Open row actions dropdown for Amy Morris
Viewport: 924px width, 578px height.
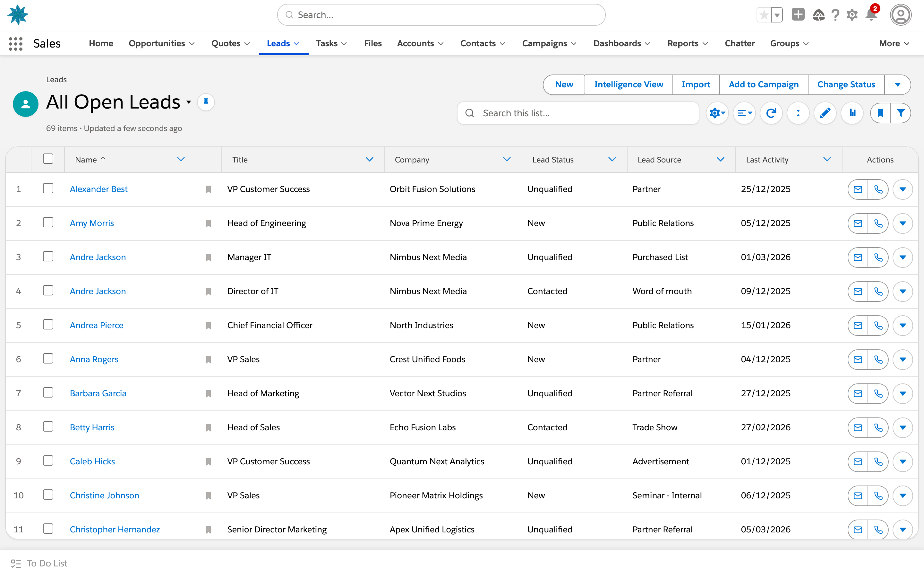coord(903,223)
